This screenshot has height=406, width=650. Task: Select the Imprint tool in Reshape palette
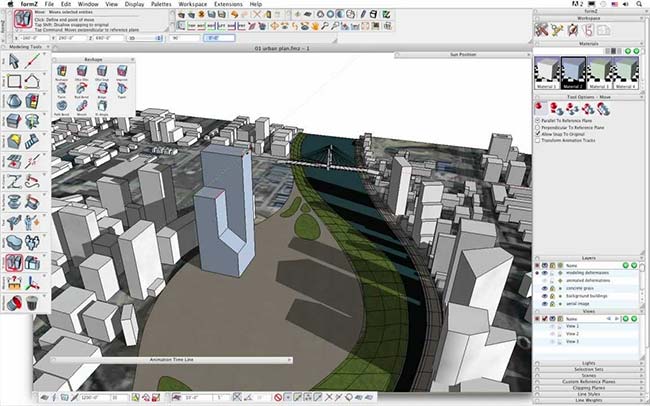[122, 72]
